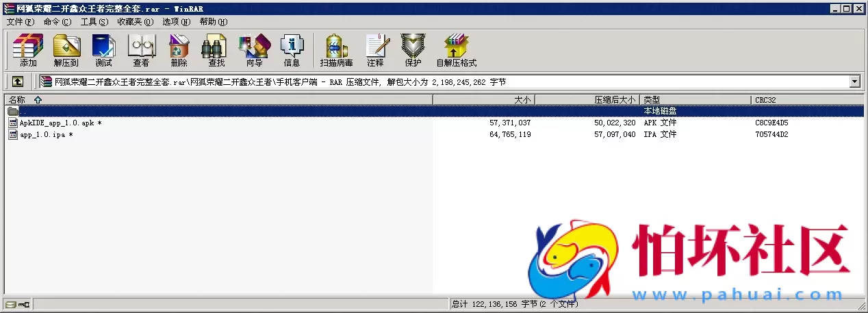Click the 本地磁盘 cell in selected row
The width and height of the screenshot is (868, 313).
660,111
